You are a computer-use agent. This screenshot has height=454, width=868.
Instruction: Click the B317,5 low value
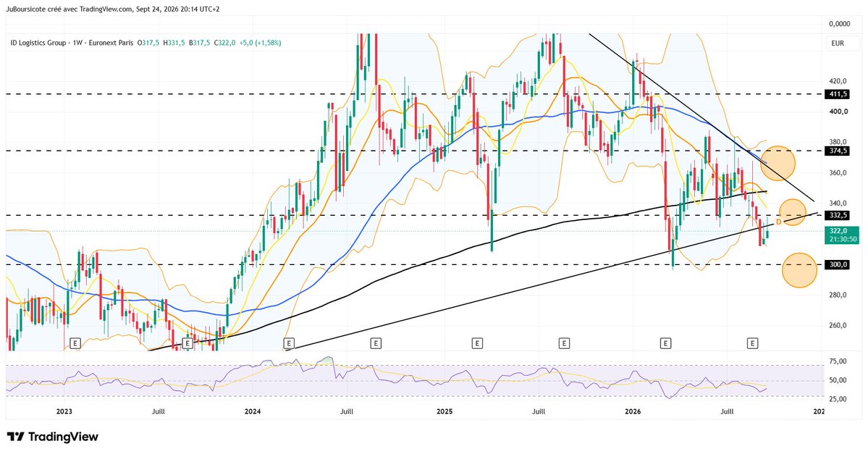pyautogui.click(x=200, y=43)
